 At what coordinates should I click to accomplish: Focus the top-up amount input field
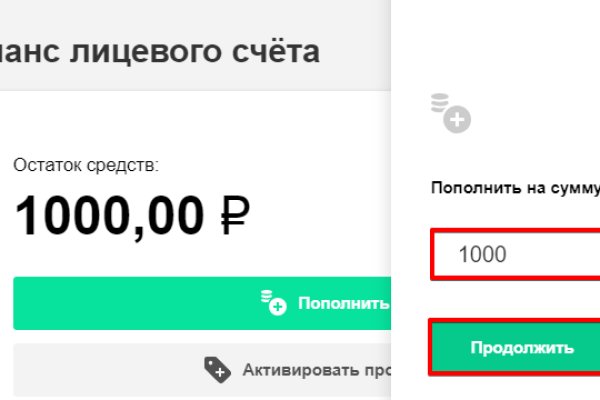click(515, 254)
